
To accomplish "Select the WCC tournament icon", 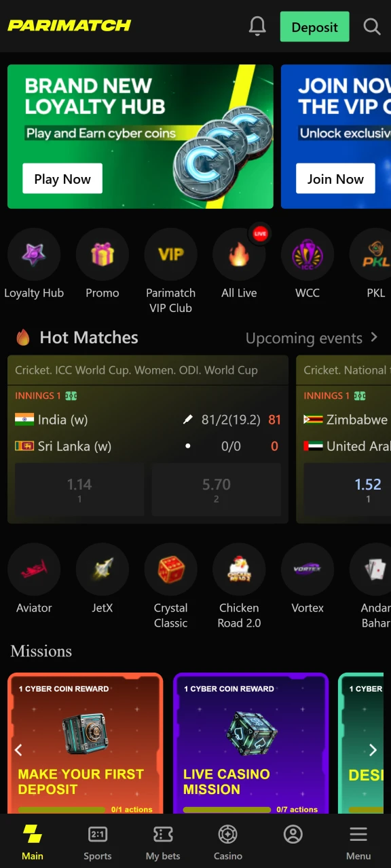I will [x=308, y=255].
